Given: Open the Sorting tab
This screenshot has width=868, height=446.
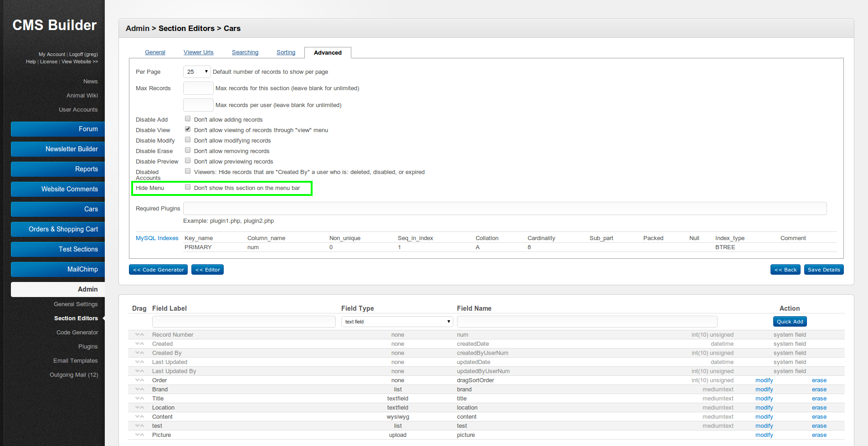Looking at the screenshot, I should pos(286,52).
